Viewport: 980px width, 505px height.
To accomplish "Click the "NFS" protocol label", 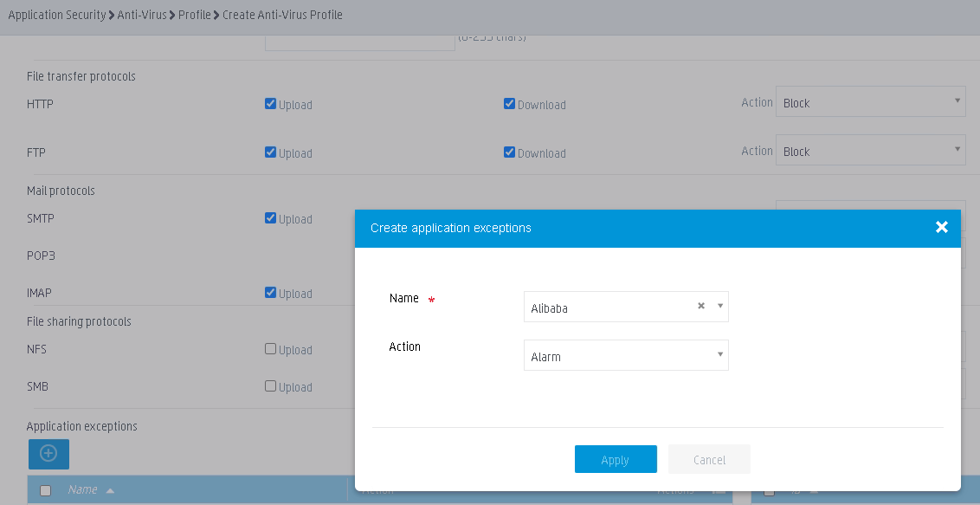I will coord(37,349).
